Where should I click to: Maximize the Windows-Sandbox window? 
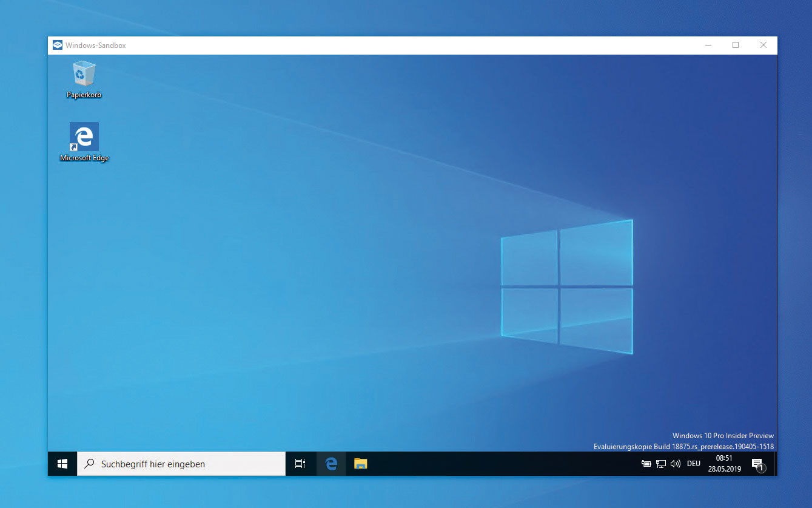point(736,45)
